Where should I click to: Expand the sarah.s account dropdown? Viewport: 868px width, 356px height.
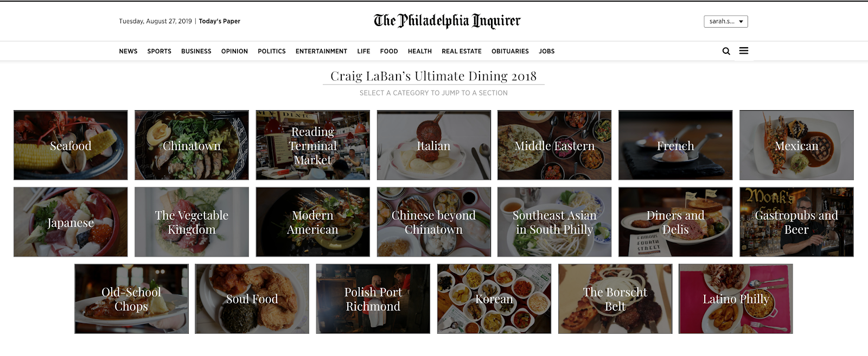tap(726, 21)
